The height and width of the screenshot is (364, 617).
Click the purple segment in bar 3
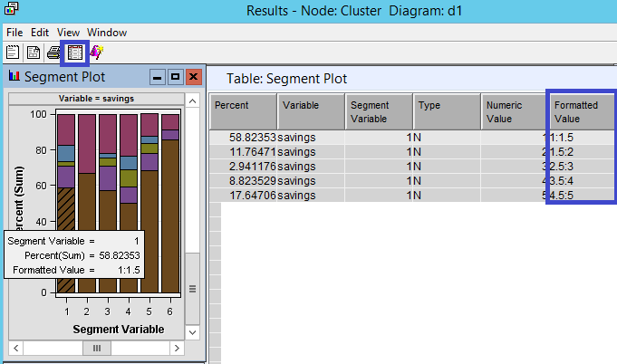[108, 178]
